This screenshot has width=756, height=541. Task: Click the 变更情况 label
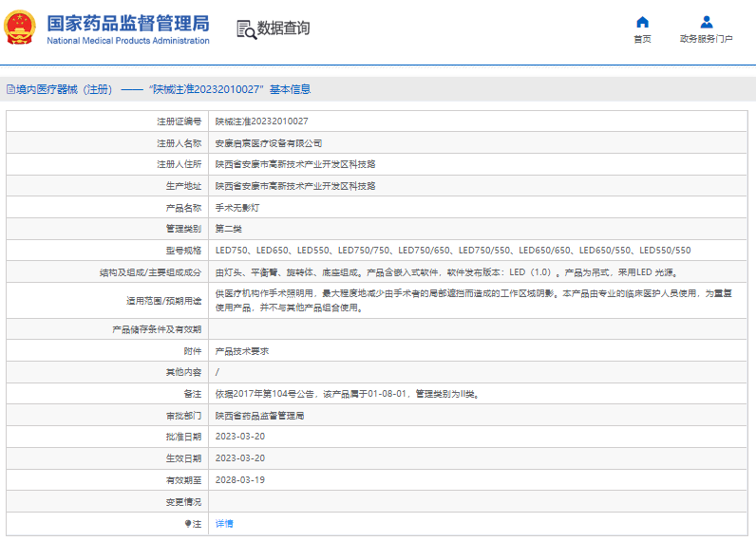coord(183,502)
